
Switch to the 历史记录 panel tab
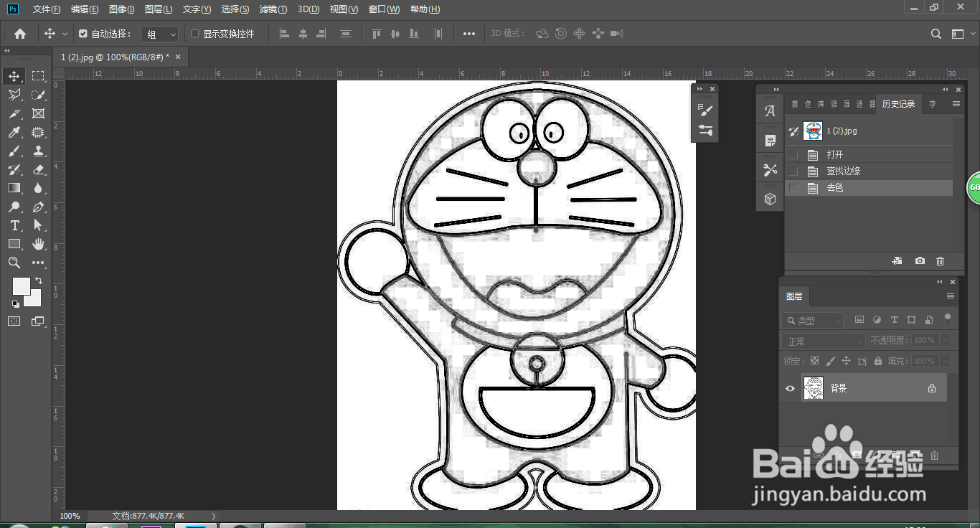pyautogui.click(x=898, y=103)
